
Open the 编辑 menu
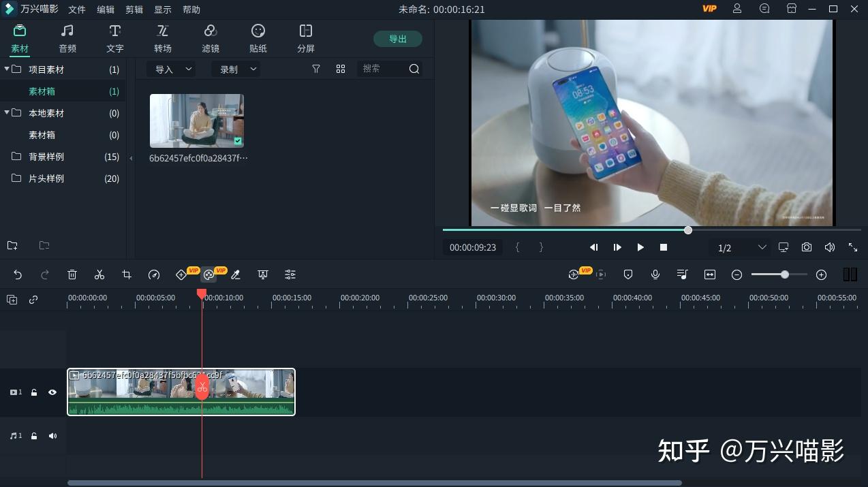[x=106, y=10]
